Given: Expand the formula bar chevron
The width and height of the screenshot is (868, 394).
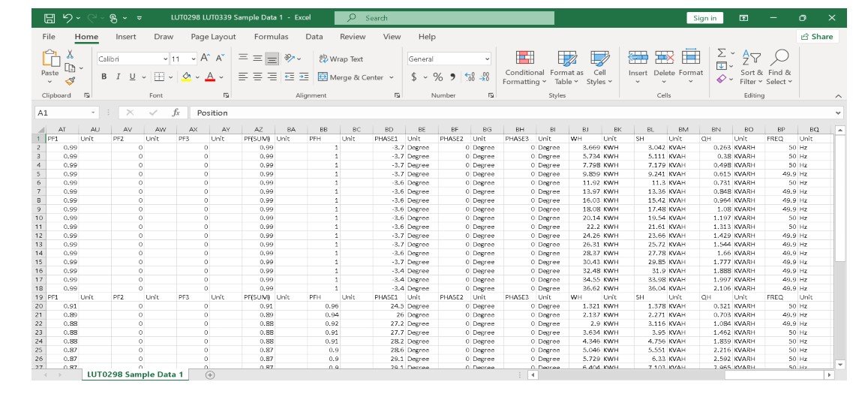Looking at the screenshot, I should tap(838, 113).
